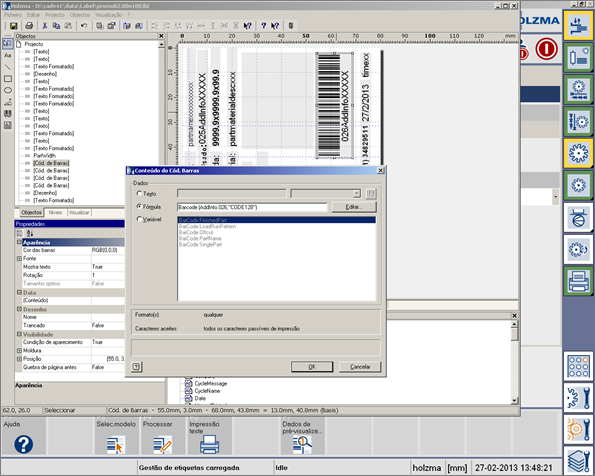Click the context help arrow-question icon left of the blue question mark

(x=248, y=26)
